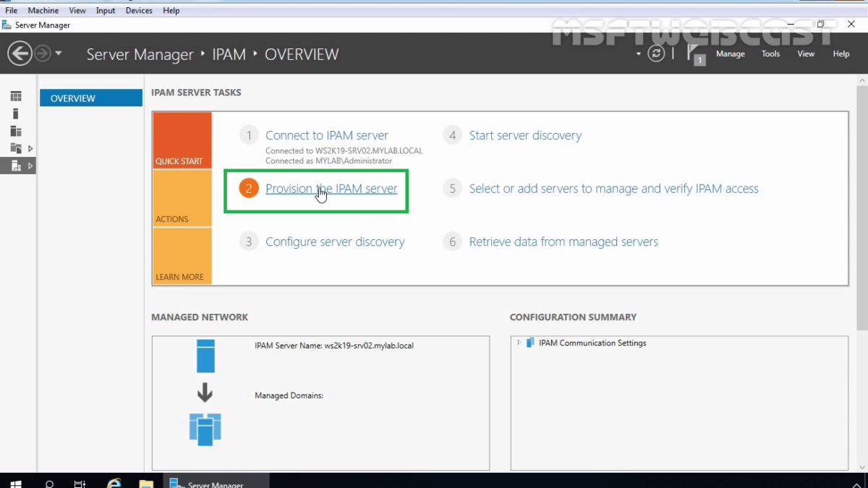The width and height of the screenshot is (868, 488).
Task: Open the navigation history dropdown arrow
Action: 59,53
